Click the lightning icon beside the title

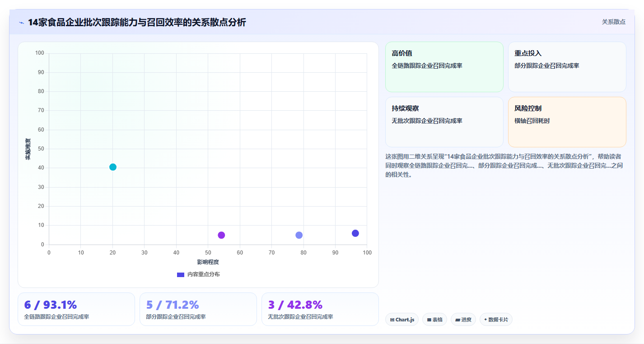(21, 23)
